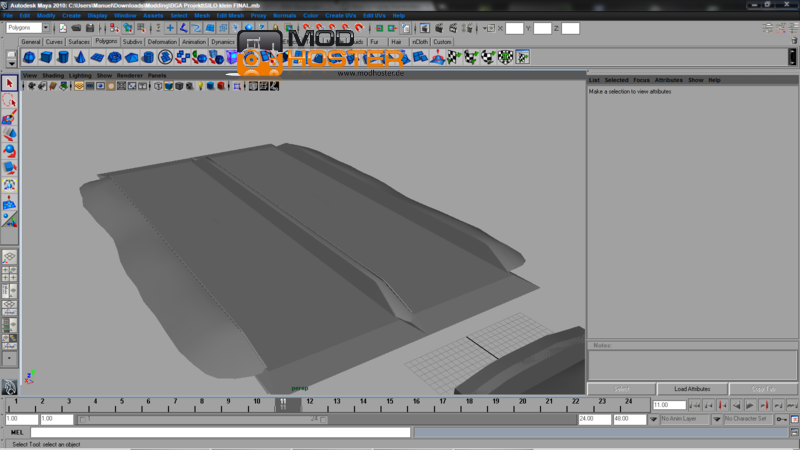Create polygon pipe from shelf
This screenshot has width=800, height=450.
point(148,57)
